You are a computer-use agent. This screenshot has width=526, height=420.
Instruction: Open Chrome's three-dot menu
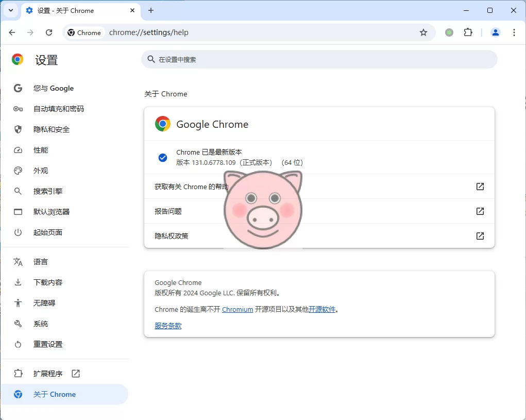click(514, 32)
